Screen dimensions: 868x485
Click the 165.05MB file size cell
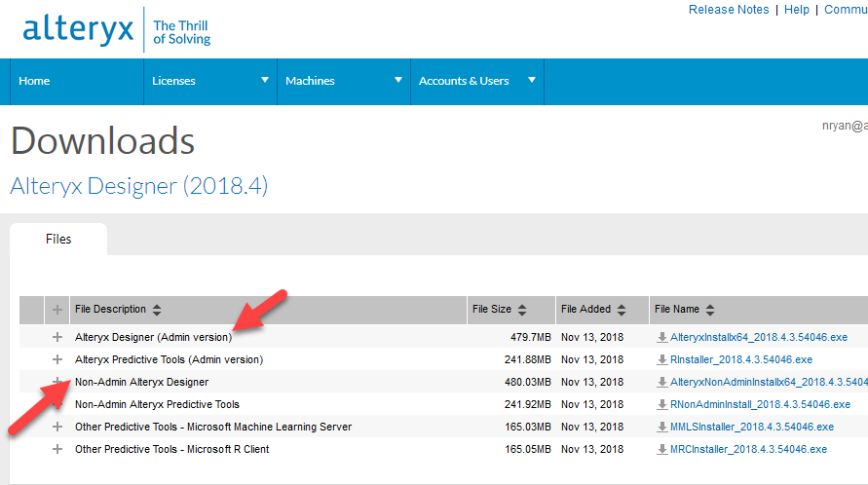528,450
